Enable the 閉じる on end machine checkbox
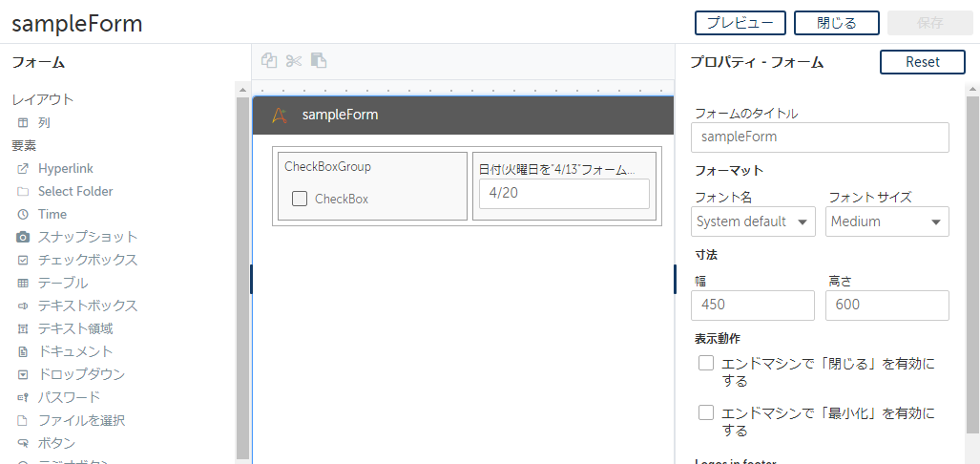Image resolution: width=980 pixels, height=464 pixels. pyautogui.click(x=706, y=364)
